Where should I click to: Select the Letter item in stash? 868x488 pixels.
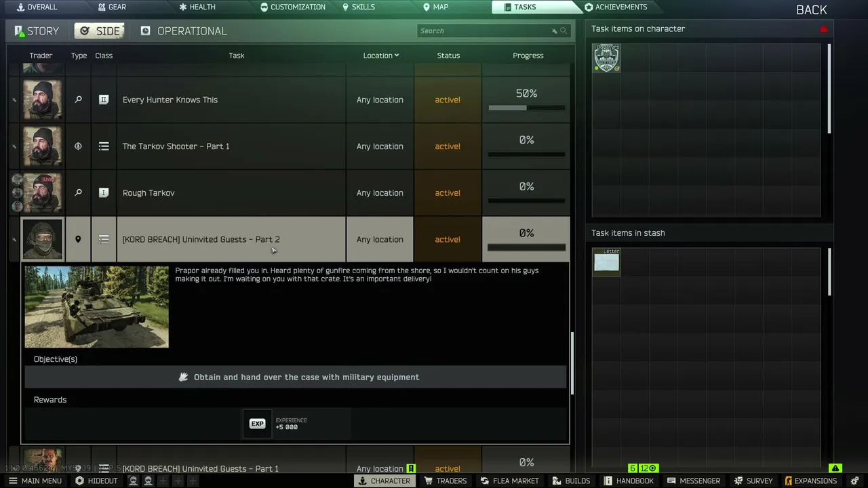tap(606, 262)
